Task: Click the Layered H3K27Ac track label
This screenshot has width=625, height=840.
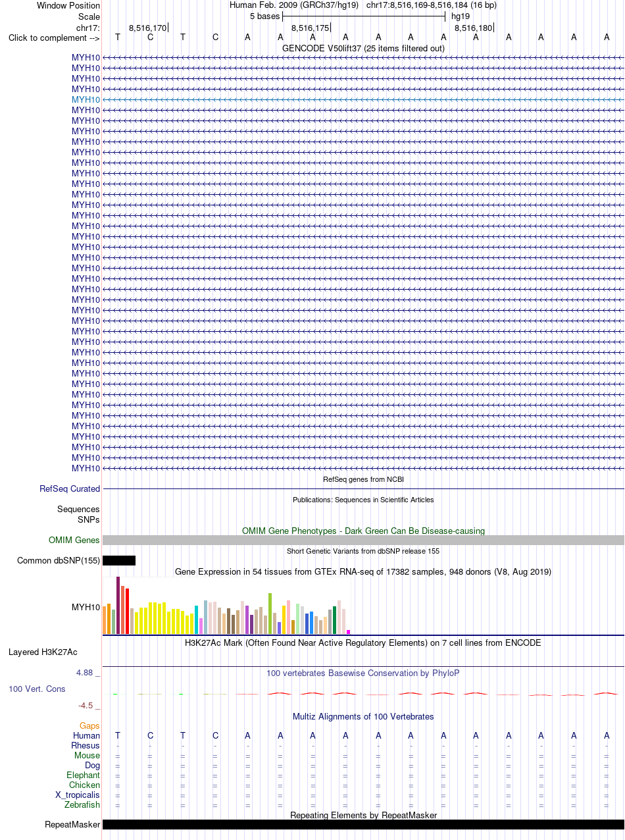Action: coord(43,652)
